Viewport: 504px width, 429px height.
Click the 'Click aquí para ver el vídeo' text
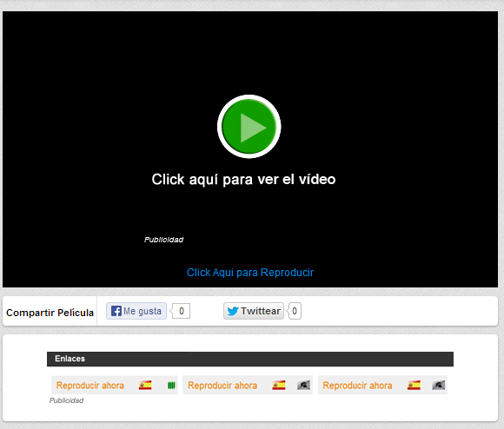pyautogui.click(x=243, y=179)
